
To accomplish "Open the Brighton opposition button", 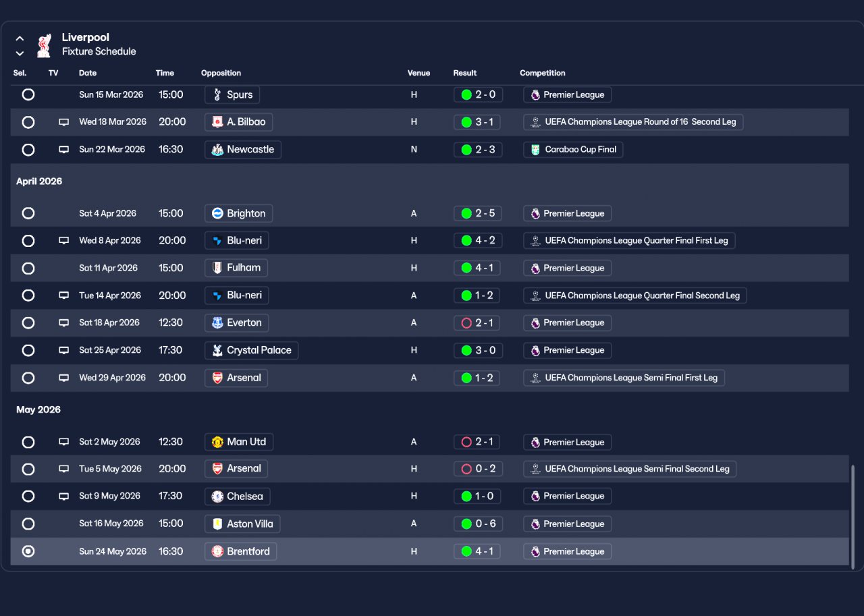I will point(239,213).
